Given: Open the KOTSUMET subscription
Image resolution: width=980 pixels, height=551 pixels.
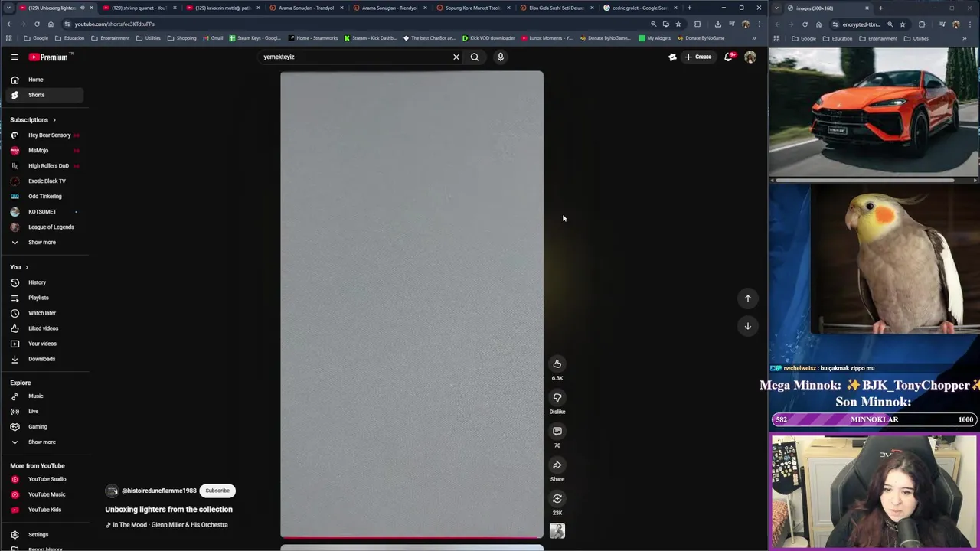Looking at the screenshot, I should [x=46, y=211].
